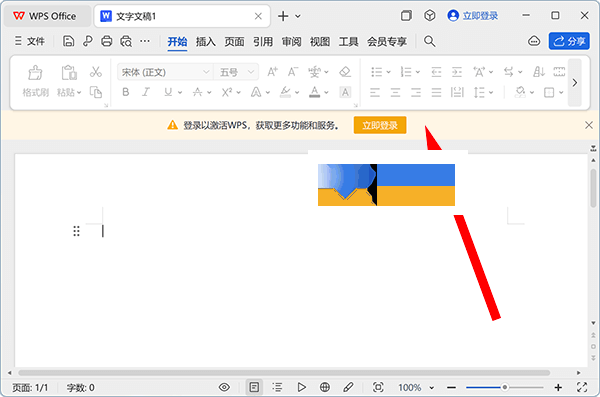Click the zoom out minus button
This screenshot has height=397, width=600.
pos(451,387)
